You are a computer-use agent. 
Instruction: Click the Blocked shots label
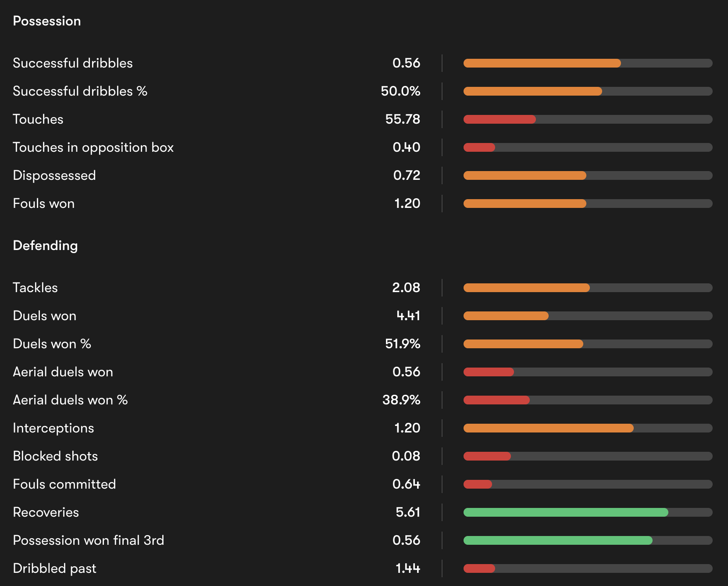[55, 456]
